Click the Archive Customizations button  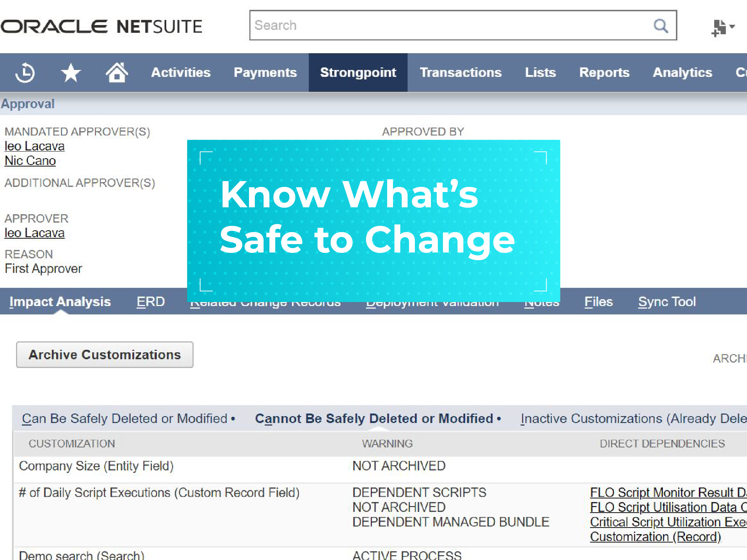pos(105,355)
